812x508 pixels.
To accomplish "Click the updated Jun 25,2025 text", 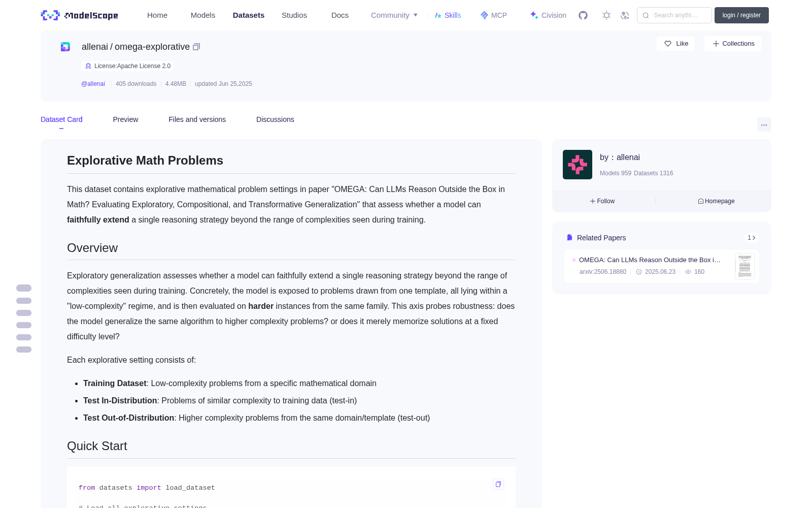I will [x=223, y=84].
